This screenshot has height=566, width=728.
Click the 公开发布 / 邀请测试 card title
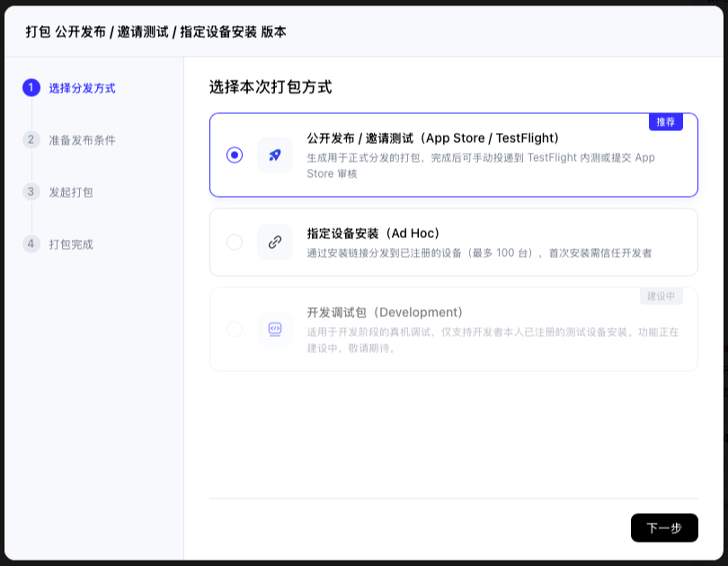click(x=432, y=138)
